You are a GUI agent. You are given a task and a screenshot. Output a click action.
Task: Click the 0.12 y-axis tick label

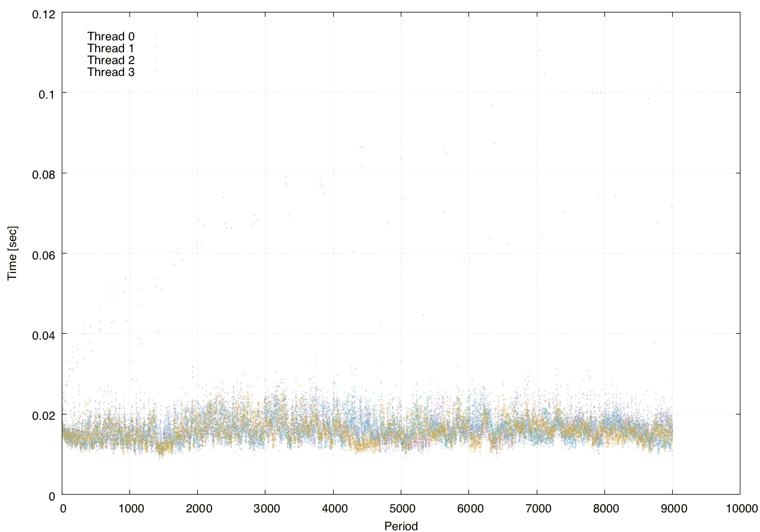43,13
